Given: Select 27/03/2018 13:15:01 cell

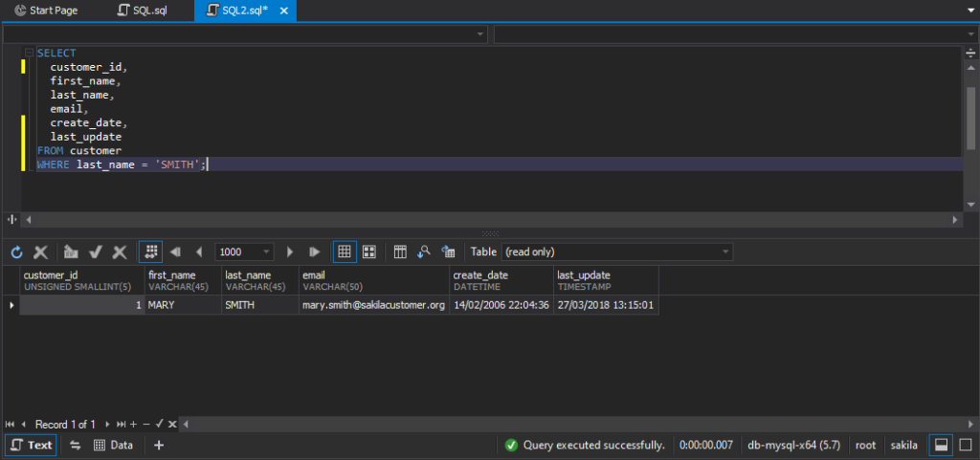Looking at the screenshot, I should click(606, 305).
